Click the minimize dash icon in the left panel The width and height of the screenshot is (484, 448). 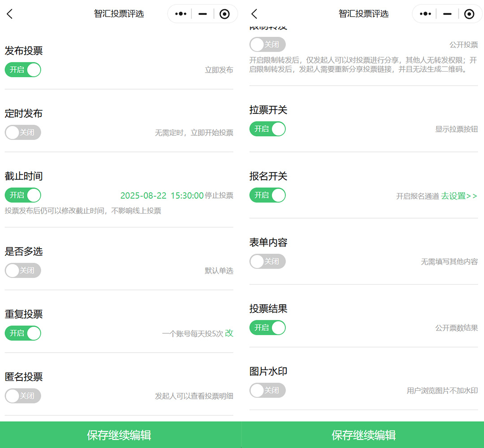coord(203,14)
